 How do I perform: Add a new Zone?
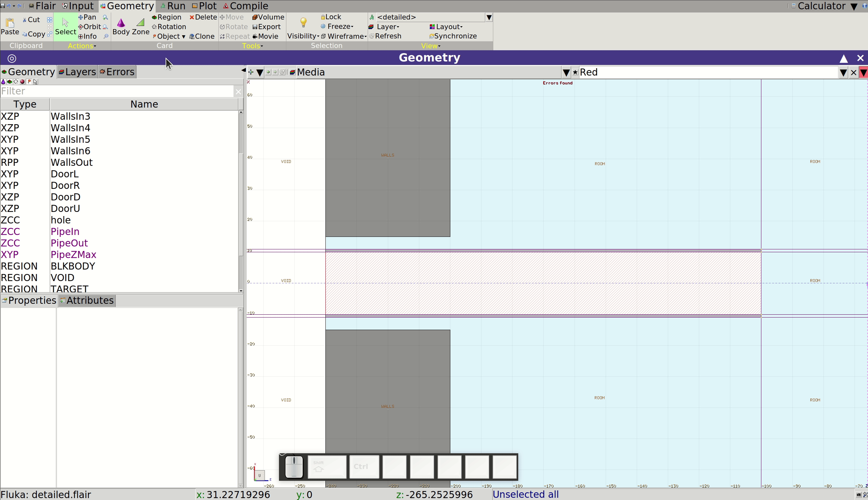coord(141,27)
